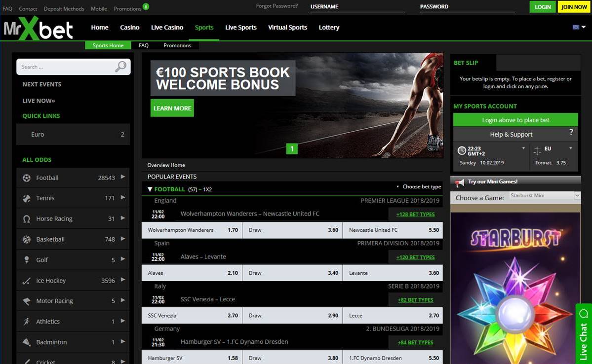
Task: Click the PASSWORD input field
Action: click(x=467, y=7)
